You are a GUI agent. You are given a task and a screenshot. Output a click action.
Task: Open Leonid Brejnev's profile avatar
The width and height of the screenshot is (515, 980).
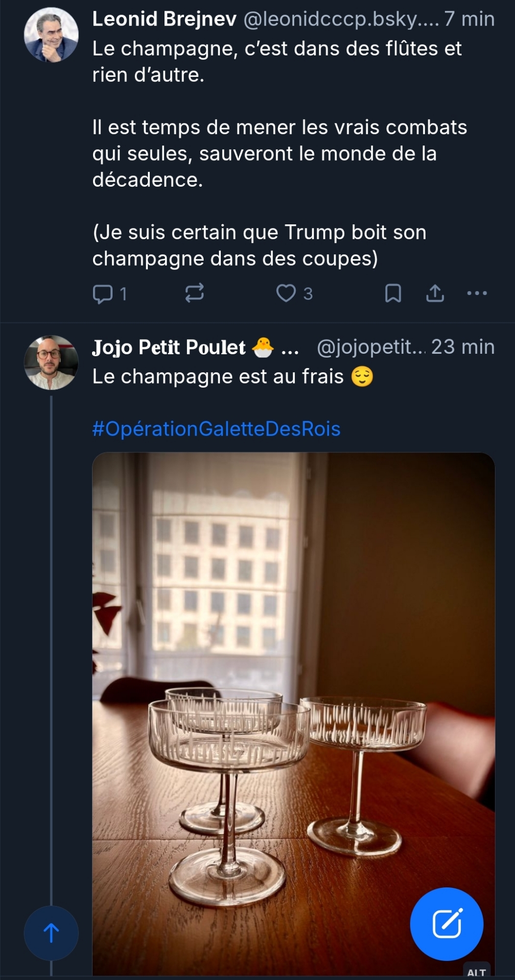point(51,34)
